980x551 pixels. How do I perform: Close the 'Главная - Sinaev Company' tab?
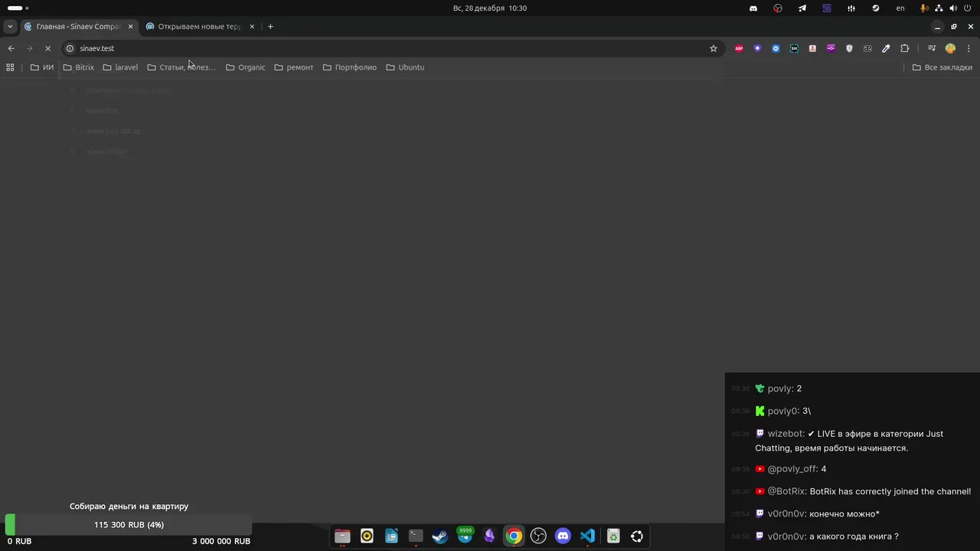[x=130, y=26]
